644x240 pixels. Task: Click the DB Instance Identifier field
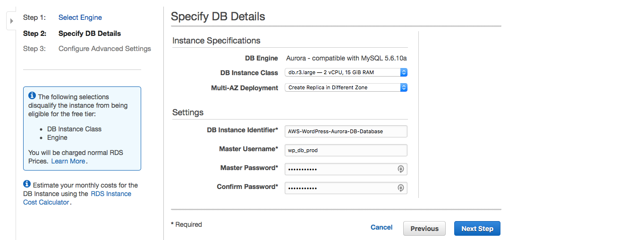[x=346, y=131]
